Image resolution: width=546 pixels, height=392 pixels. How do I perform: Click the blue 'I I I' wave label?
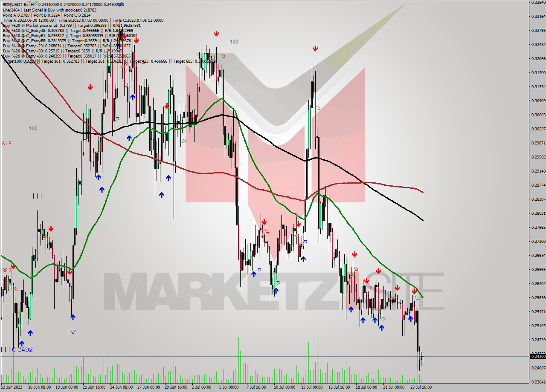coord(37,196)
